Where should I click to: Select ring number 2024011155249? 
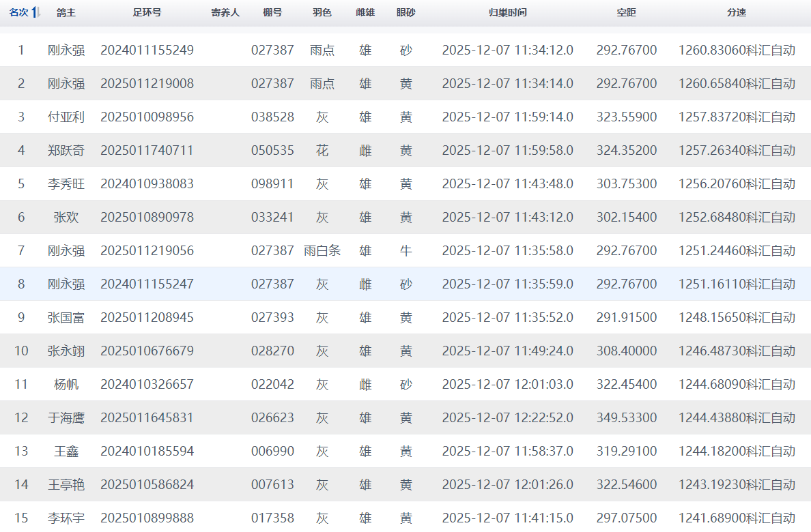click(147, 50)
